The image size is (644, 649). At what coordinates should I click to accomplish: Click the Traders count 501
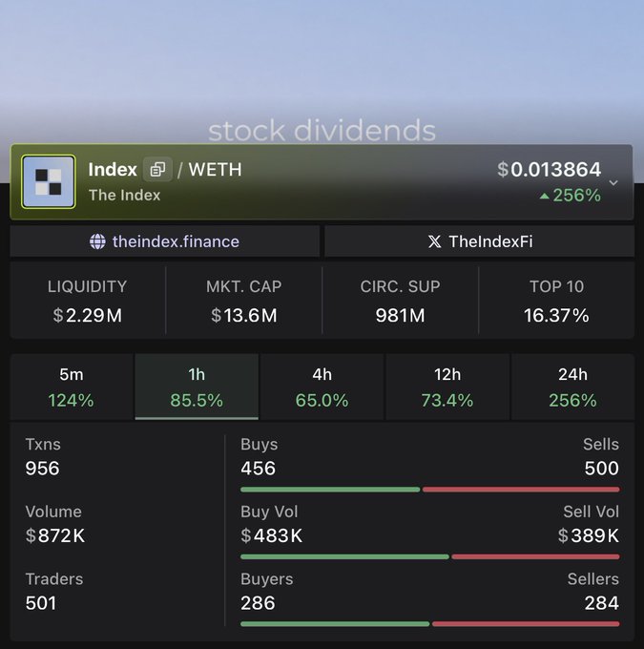41,603
